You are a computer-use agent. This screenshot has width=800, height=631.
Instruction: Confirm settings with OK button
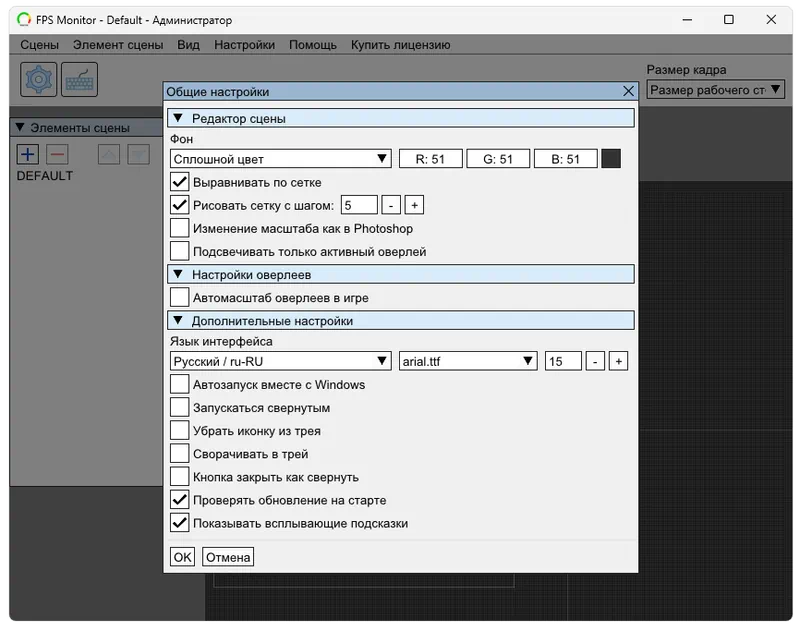[x=182, y=557]
